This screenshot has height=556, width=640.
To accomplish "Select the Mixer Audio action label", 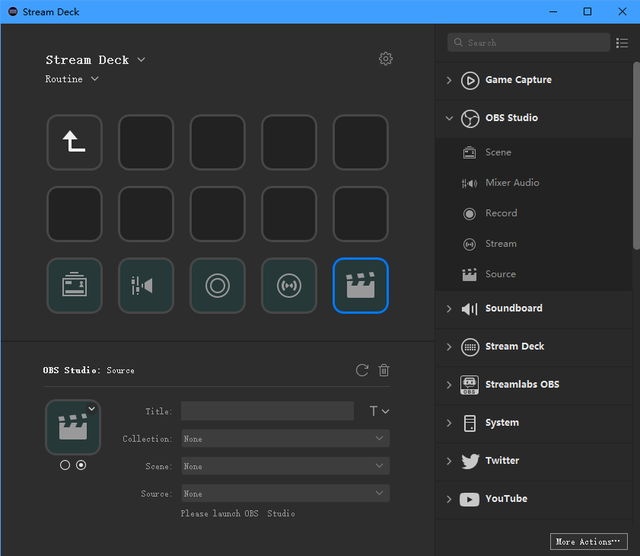I will click(512, 183).
